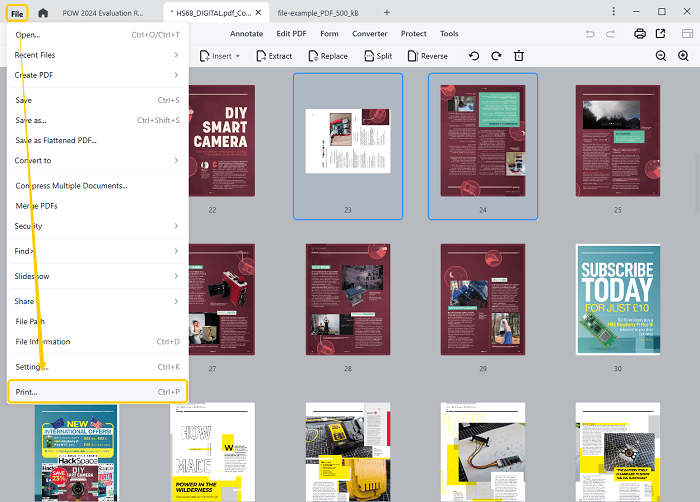Switch to file-example_PDF_500_kB tab
The image size is (700, 502).
pos(320,12)
